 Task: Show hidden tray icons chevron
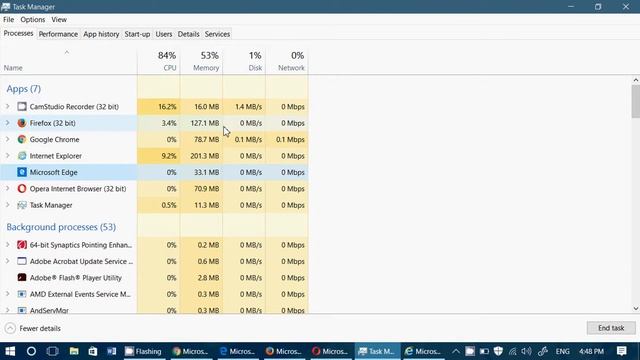point(456,351)
